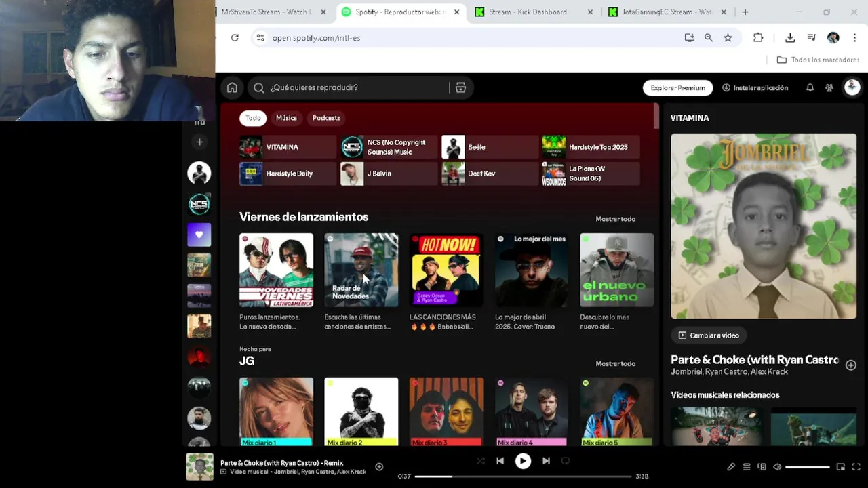Image resolution: width=868 pixels, height=488 pixels.
Task: Open Chrome extensions puzzle icon
Action: tap(758, 38)
